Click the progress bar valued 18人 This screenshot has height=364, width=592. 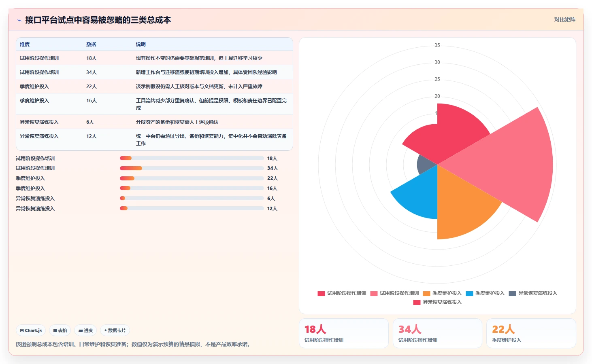tap(192, 158)
